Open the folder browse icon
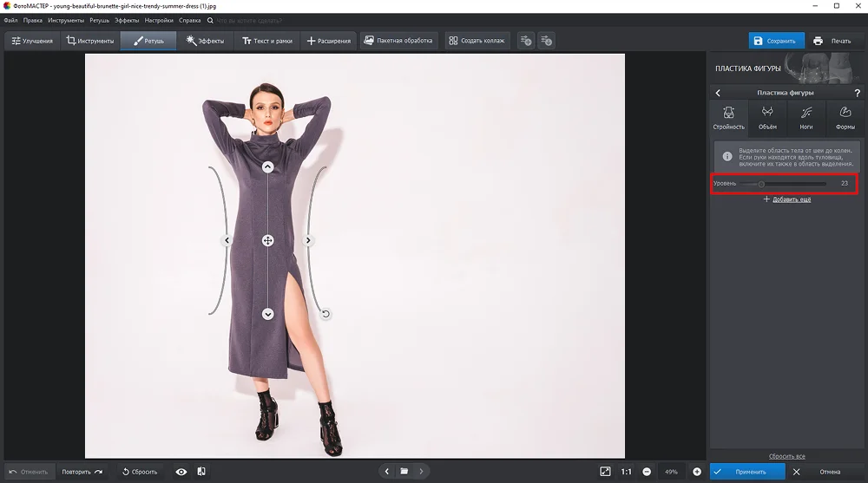 pos(404,472)
